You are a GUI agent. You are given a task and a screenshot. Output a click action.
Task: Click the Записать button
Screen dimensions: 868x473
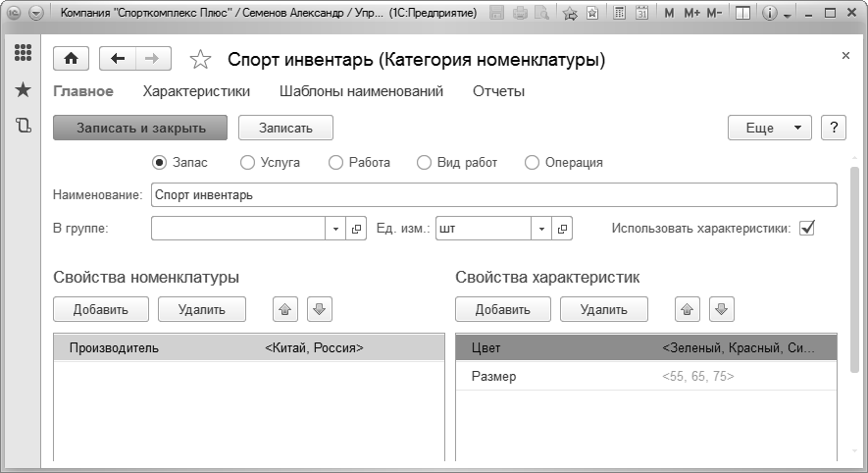(285, 128)
